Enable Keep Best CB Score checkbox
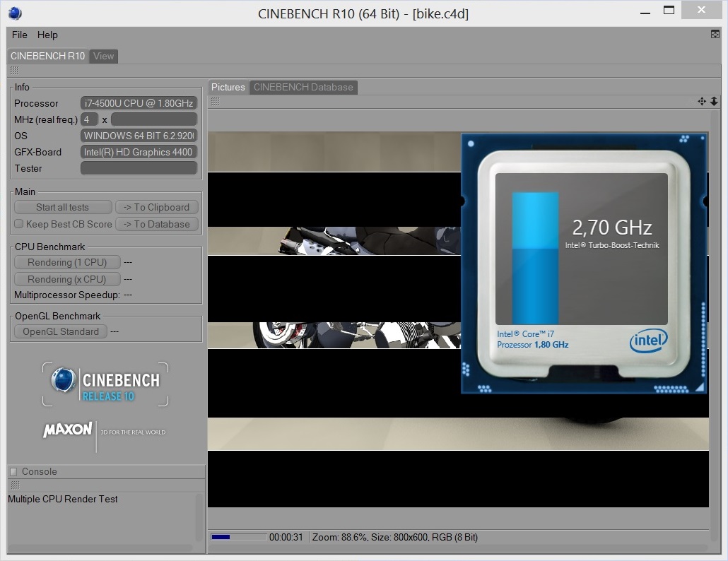This screenshot has height=561, width=728. [18, 224]
